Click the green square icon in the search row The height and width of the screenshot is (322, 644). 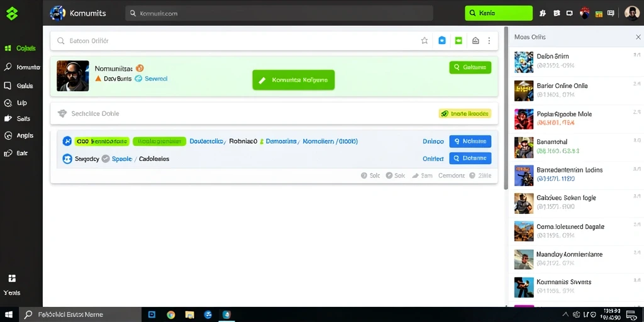tap(458, 41)
